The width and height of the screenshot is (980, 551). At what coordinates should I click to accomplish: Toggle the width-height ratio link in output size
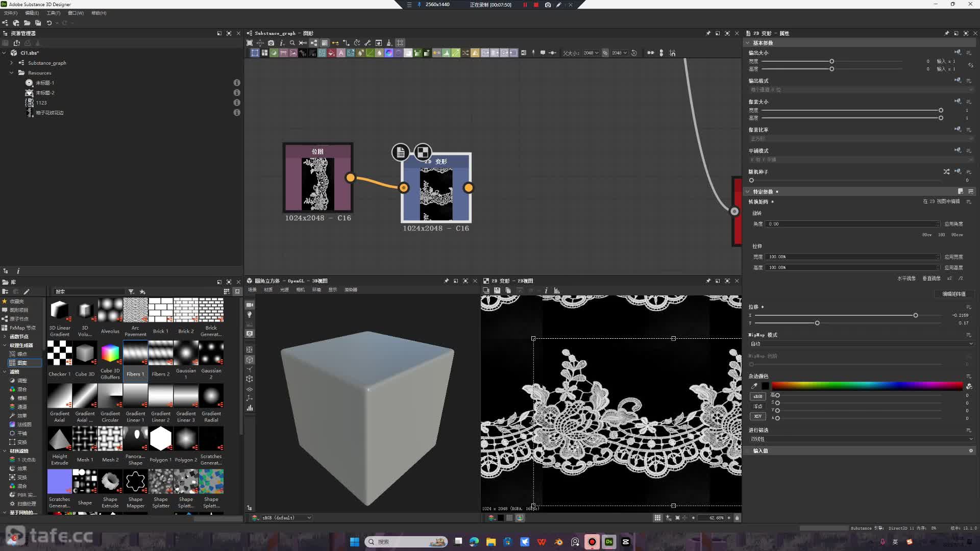tap(971, 65)
